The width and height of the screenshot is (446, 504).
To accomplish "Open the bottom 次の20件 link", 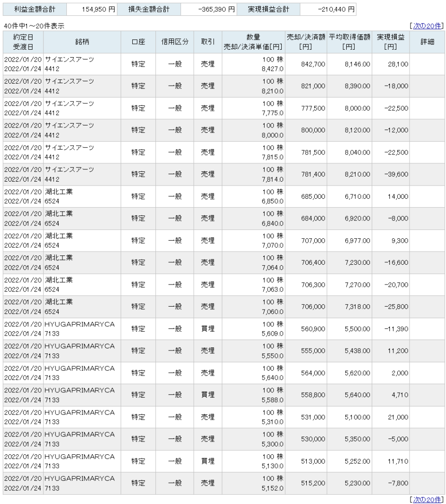I will (427, 500).
